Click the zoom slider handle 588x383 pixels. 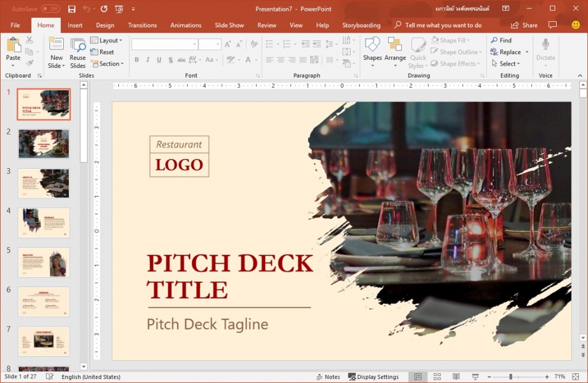[510, 377]
